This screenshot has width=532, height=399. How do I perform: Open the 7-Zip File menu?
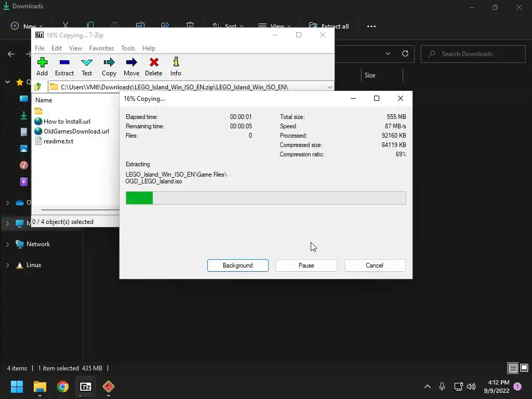(39, 48)
